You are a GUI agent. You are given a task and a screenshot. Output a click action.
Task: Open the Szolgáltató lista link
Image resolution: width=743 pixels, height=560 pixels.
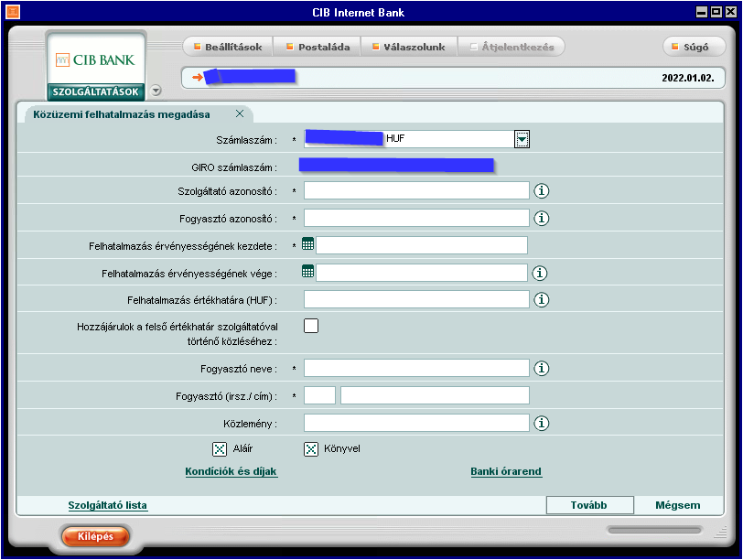coord(108,505)
